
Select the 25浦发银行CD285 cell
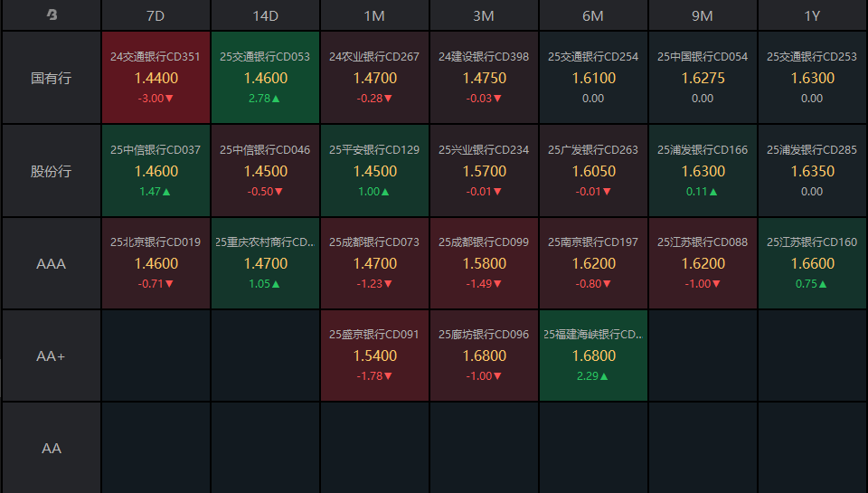click(x=812, y=171)
